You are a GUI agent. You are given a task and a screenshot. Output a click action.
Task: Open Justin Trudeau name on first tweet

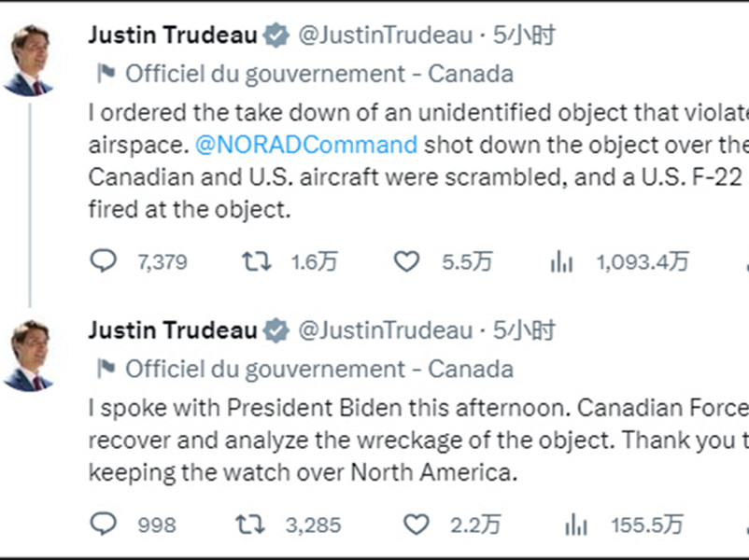pos(173,35)
